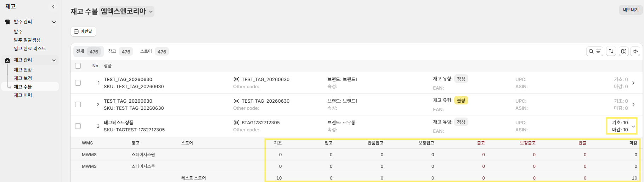Collapse the 태그테스트상품 row details chevron
Screen dimensions: 644x182
[x=633, y=126]
